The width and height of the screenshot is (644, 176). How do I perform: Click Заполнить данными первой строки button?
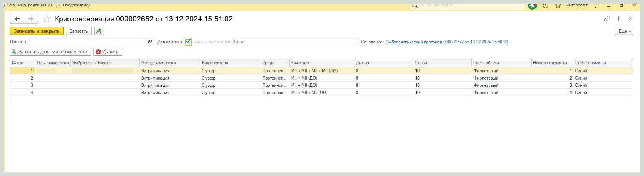click(x=50, y=52)
